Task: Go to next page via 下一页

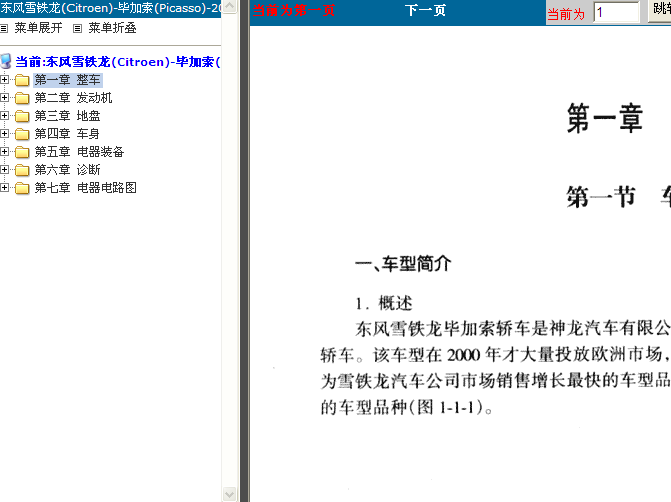Action: [425, 10]
